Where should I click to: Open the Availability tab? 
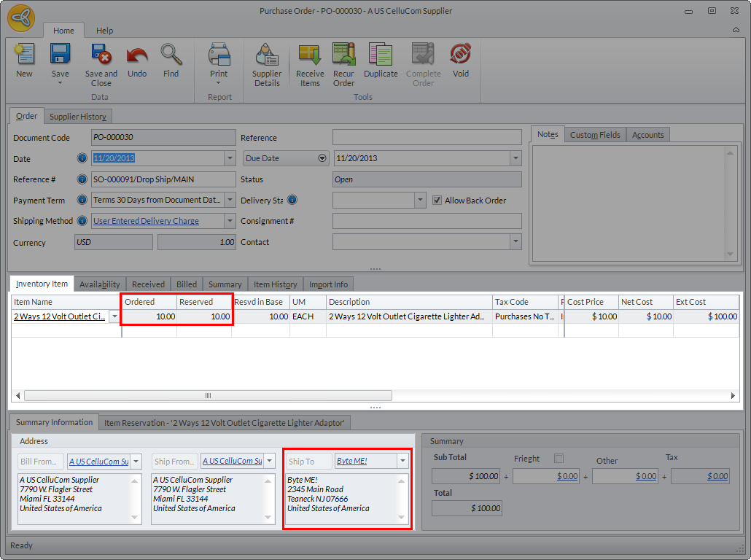point(100,284)
